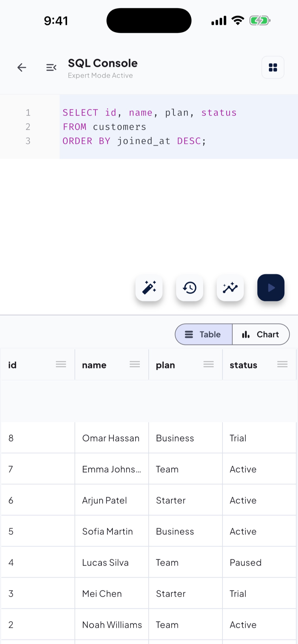Screen dimensions: 298x644
Task: Click the id cell with value 2
Action: (38, 625)
